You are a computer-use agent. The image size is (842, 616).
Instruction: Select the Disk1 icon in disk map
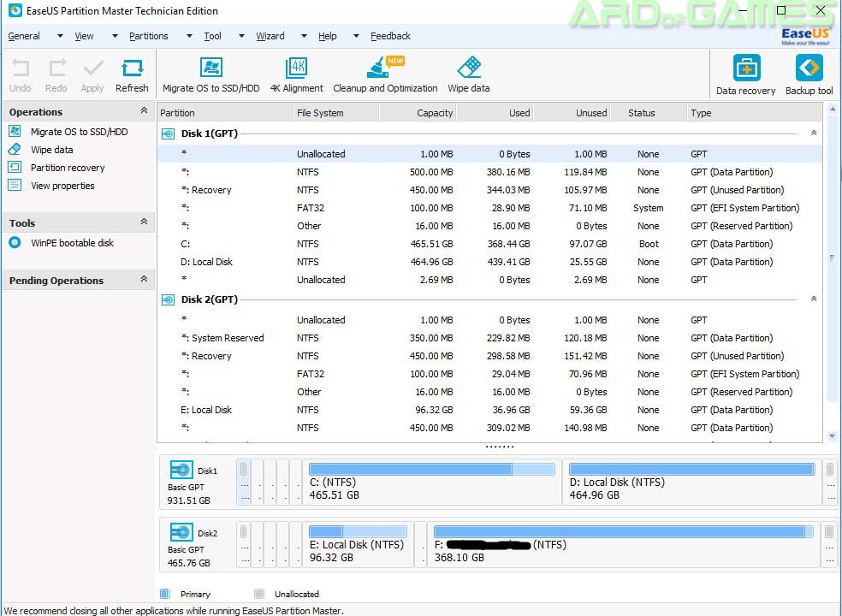[x=181, y=470]
